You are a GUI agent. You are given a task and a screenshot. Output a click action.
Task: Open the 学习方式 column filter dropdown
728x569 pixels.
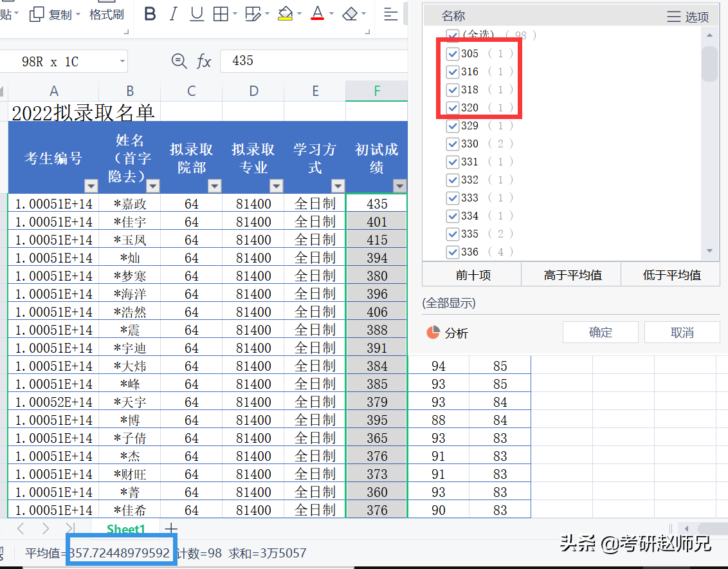pyautogui.click(x=338, y=186)
